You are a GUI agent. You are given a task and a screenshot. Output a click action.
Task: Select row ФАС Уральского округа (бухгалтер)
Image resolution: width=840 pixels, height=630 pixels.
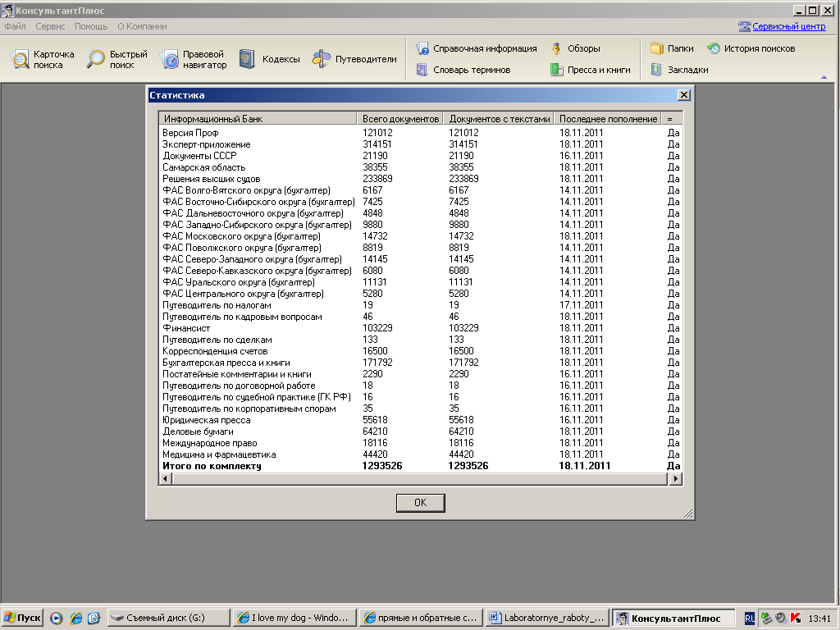point(421,282)
